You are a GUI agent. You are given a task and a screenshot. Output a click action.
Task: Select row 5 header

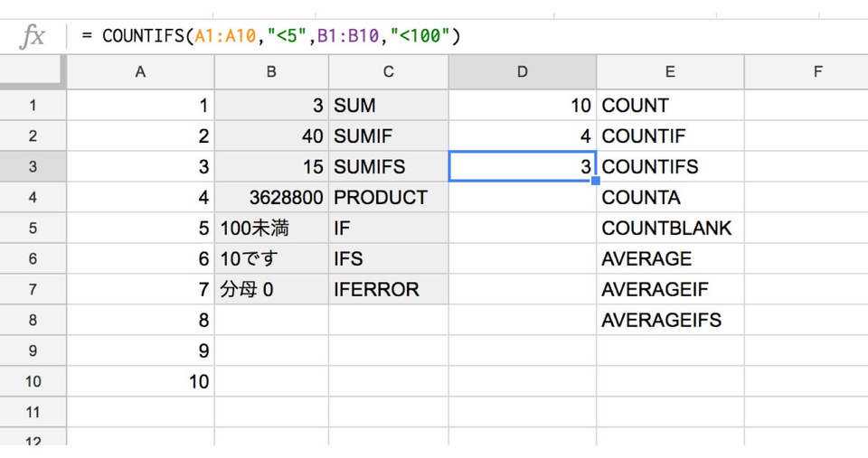point(33,228)
